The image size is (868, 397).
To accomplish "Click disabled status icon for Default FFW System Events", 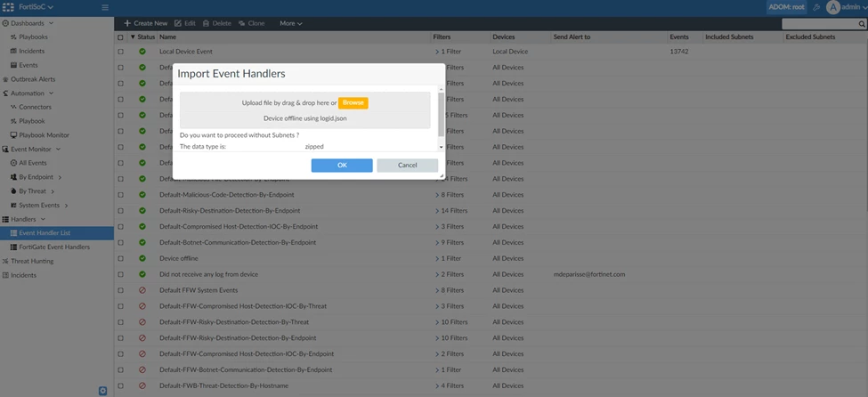I will coord(142,290).
